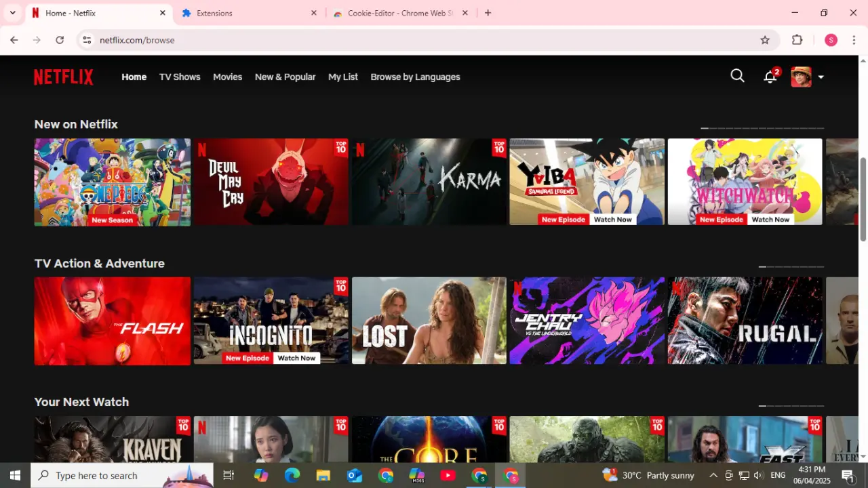Open My List
This screenshot has height=488, width=868.
tap(343, 77)
